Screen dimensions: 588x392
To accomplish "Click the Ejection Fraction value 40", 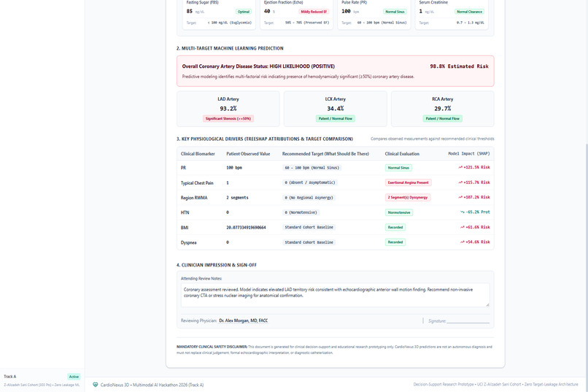I will point(267,11).
